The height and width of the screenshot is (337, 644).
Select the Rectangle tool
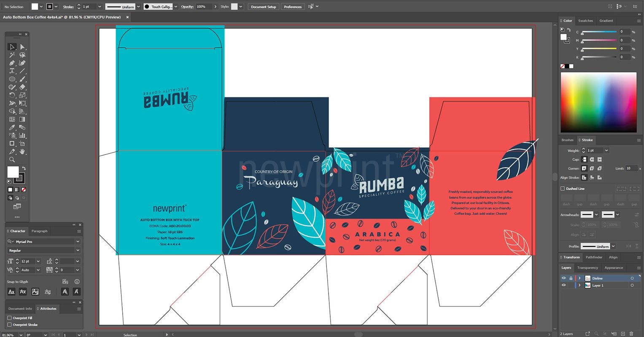12,143
